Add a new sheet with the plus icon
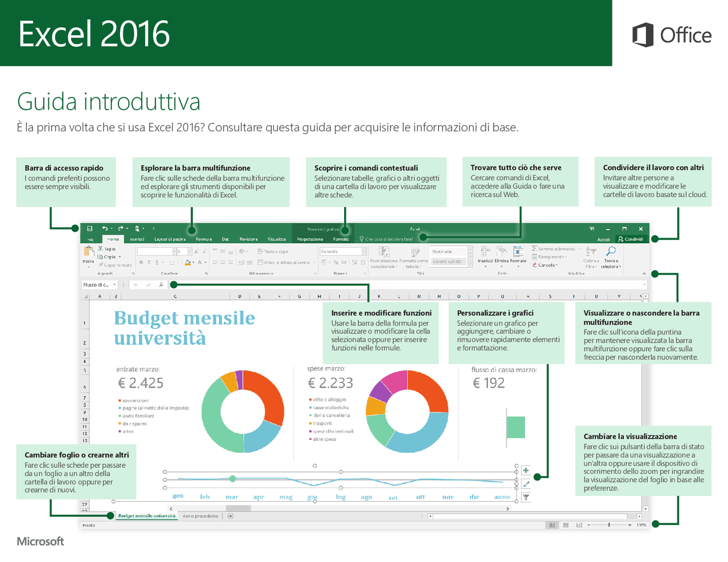This screenshot has width=728, height=562. [230, 515]
